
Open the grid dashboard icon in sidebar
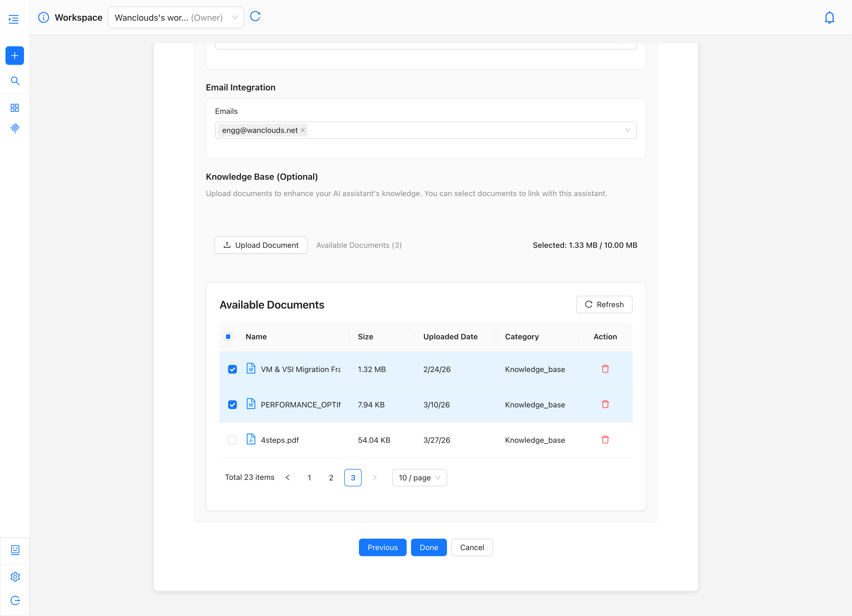[15, 108]
